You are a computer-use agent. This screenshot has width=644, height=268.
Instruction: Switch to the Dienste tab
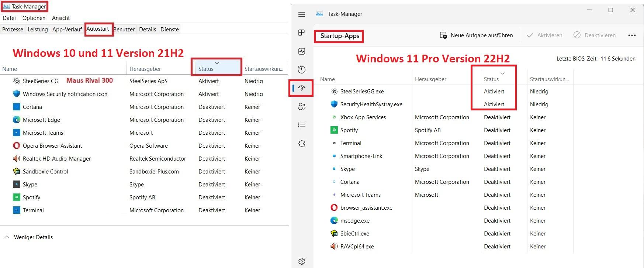(170, 29)
